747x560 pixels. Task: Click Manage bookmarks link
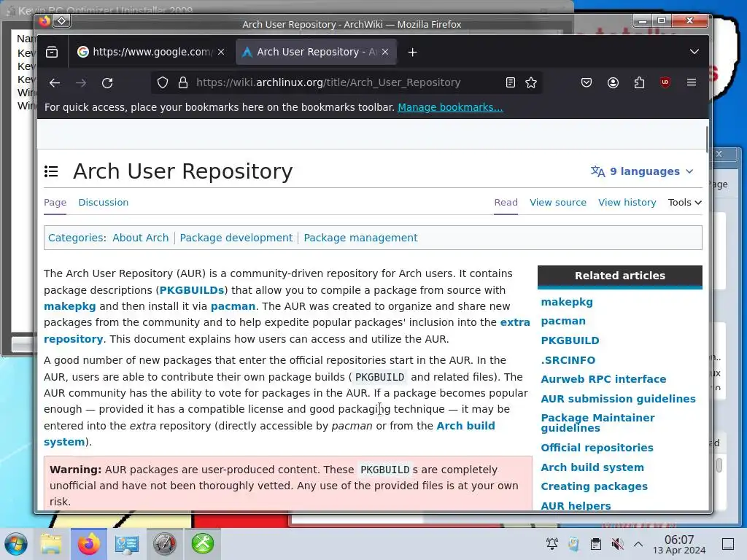pos(450,107)
